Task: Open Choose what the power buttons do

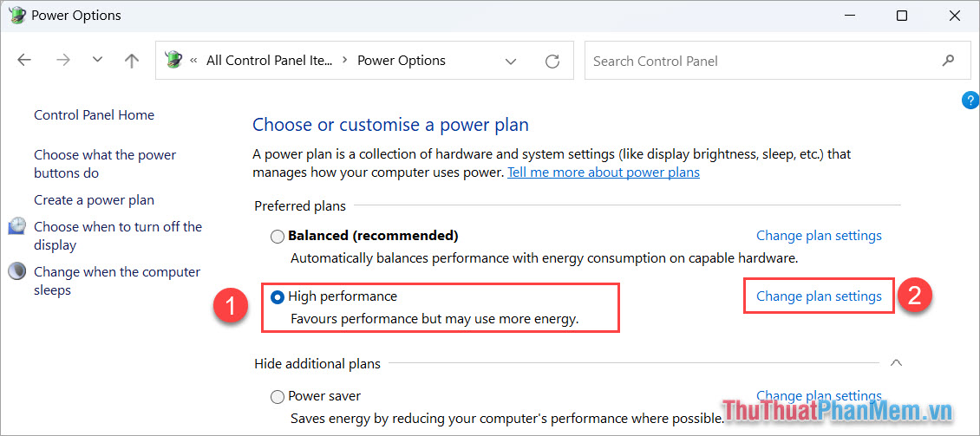Action: (105, 164)
